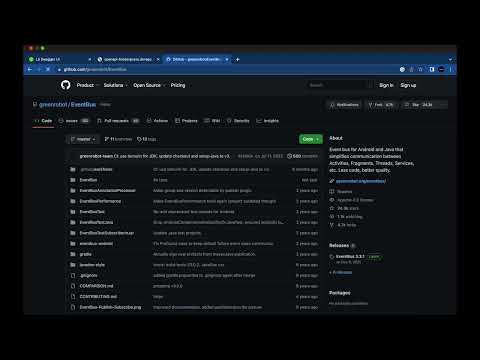Expand the green Code download dropdown

coord(311,139)
